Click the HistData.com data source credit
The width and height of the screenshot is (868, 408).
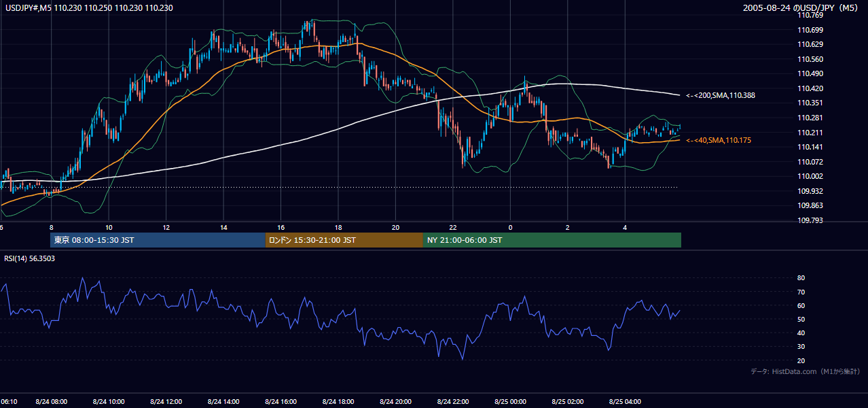coord(806,371)
